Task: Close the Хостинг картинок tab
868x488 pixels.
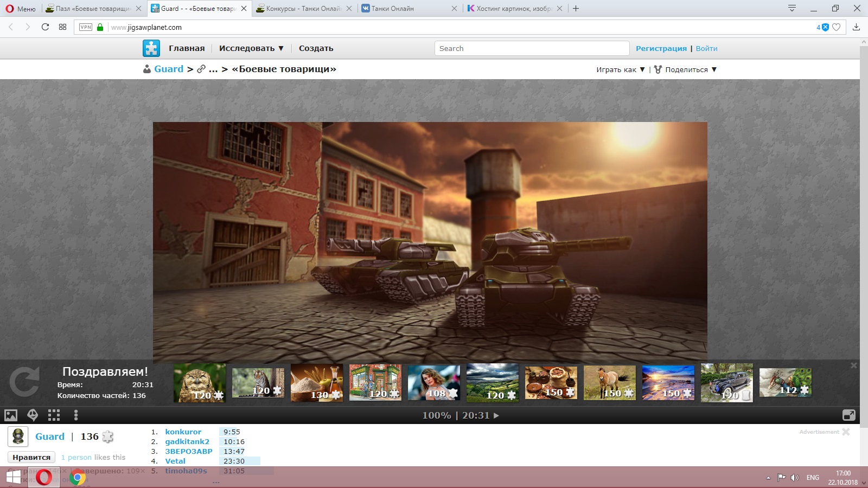Action: (x=559, y=9)
